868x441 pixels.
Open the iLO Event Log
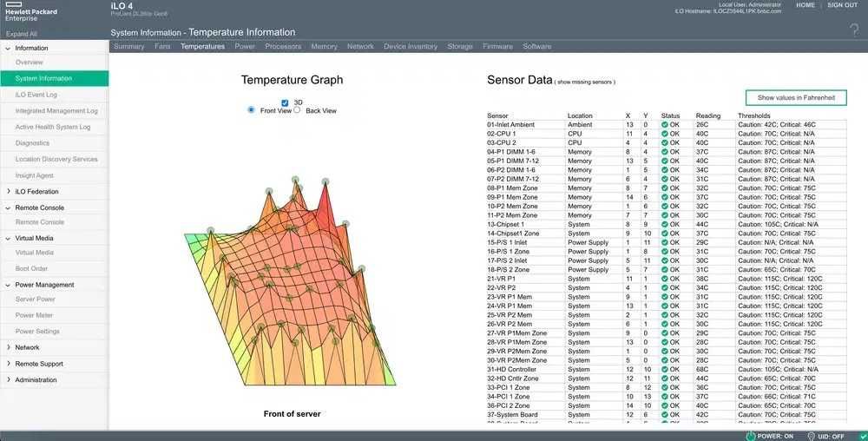click(36, 95)
